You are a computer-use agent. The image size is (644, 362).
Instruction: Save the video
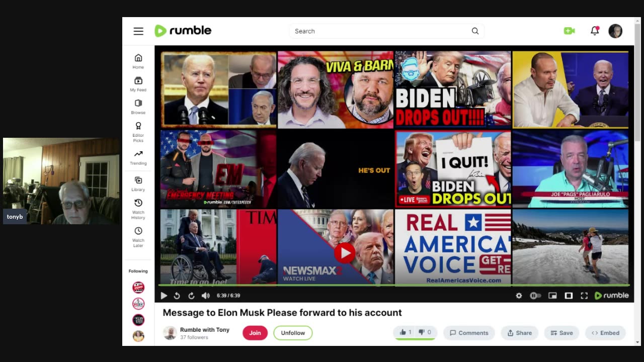[x=561, y=333]
